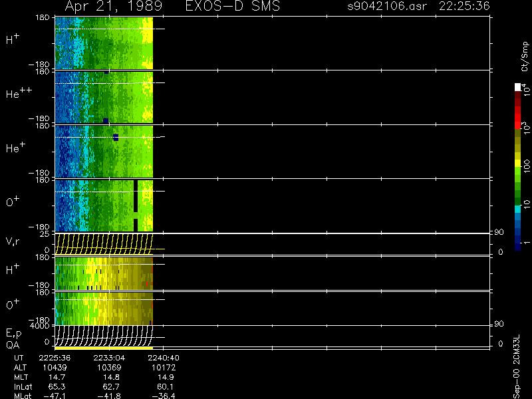Click the yellow QA bar under the E,p panel
This screenshot has width=532, height=399.
(x=104, y=348)
